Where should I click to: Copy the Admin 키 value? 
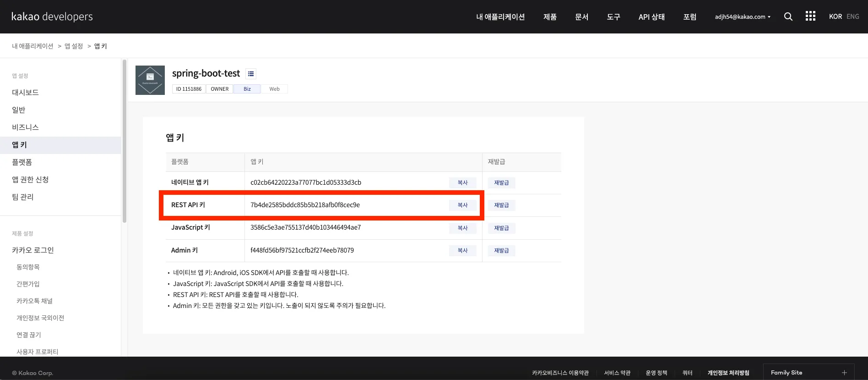(x=463, y=250)
